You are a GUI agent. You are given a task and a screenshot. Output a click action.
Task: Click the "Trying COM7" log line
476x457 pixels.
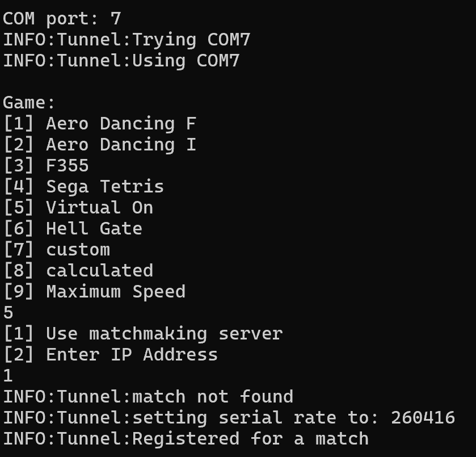[x=127, y=40]
